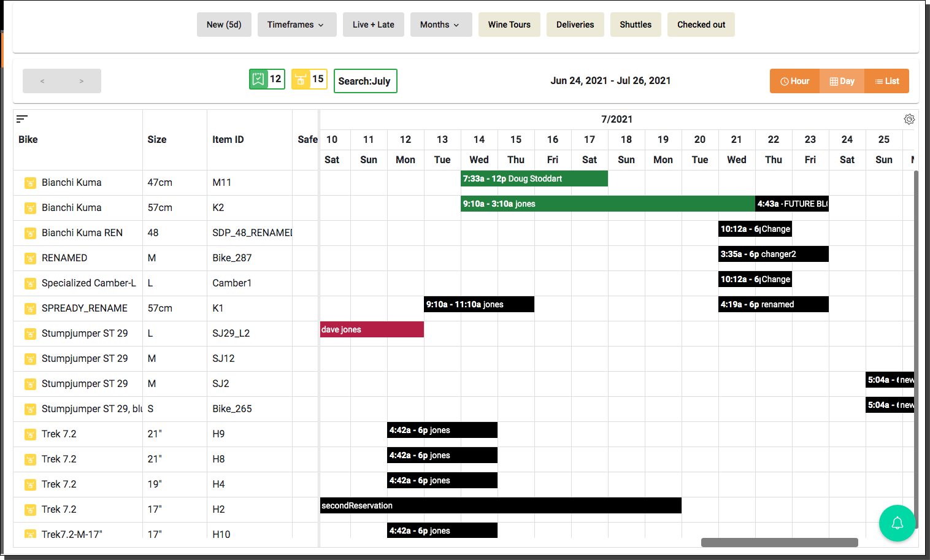Image resolution: width=930 pixels, height=560 pixels.
Task: Click the bike icon for Trek 7.2 H9
Action: pyautogui.click(x=30, y=434)
